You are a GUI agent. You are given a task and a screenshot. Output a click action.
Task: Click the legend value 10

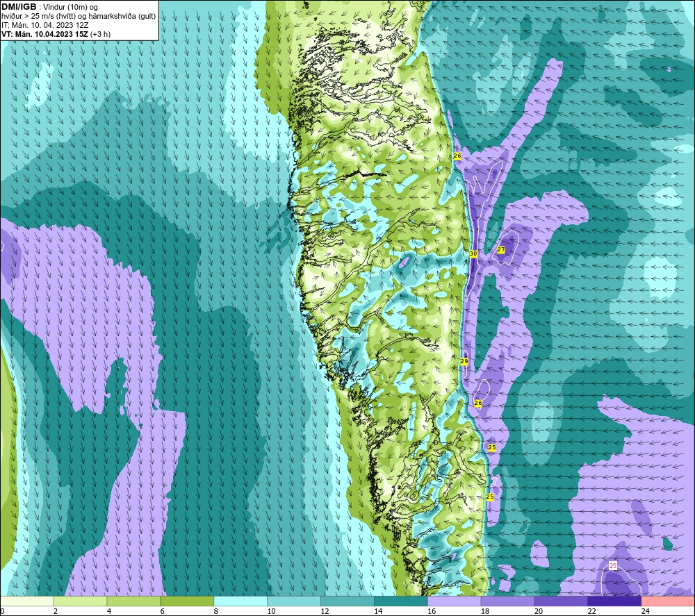pyautogui.click(x=271, y=611)
